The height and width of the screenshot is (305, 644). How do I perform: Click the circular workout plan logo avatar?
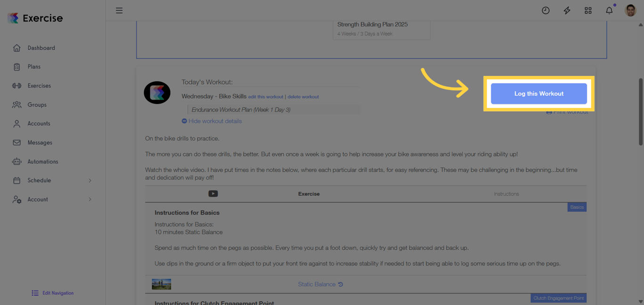tap(157, 92)
